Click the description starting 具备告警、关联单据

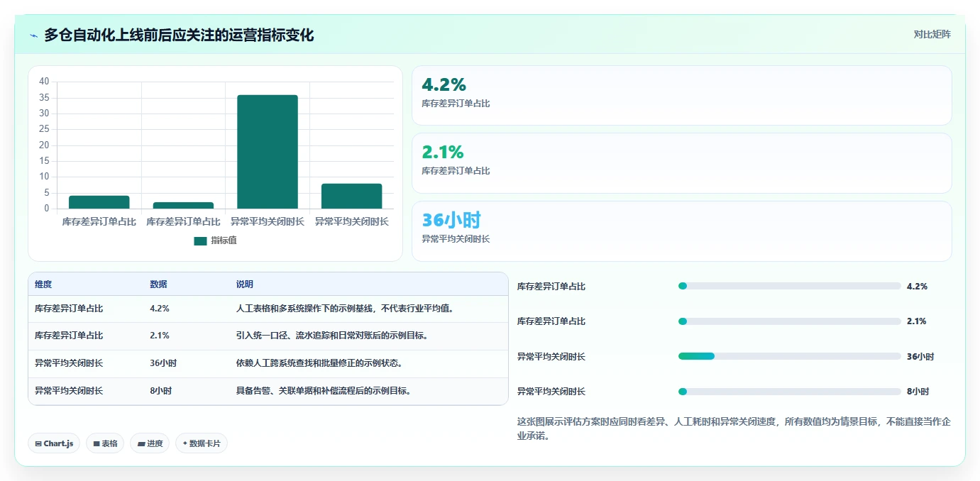(324, 391)
